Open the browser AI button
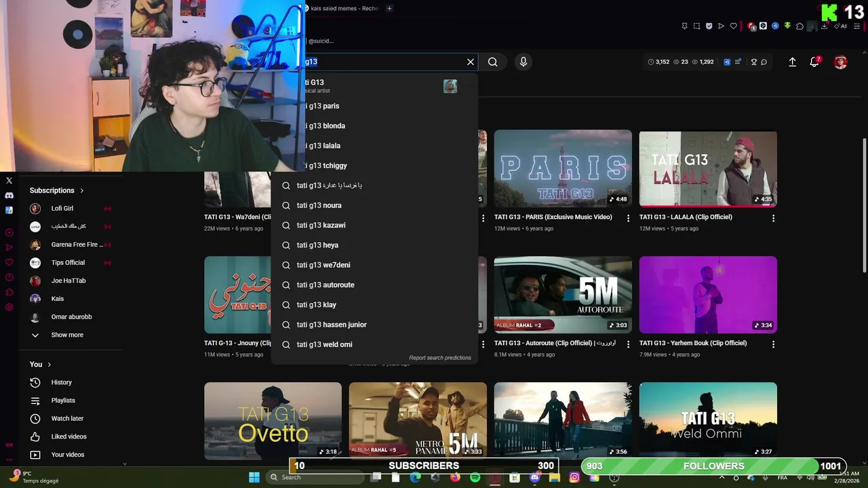868x488 pixels. pyautogui.click(x=842, y=26)
